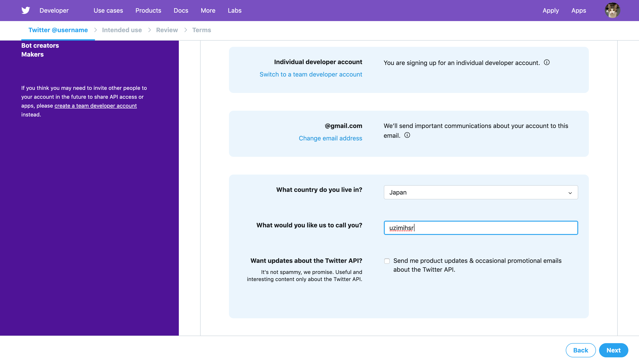Select the Terms step
Image resolution: width=639 pixels, height=364 pixels.
(x=201, y=30)
